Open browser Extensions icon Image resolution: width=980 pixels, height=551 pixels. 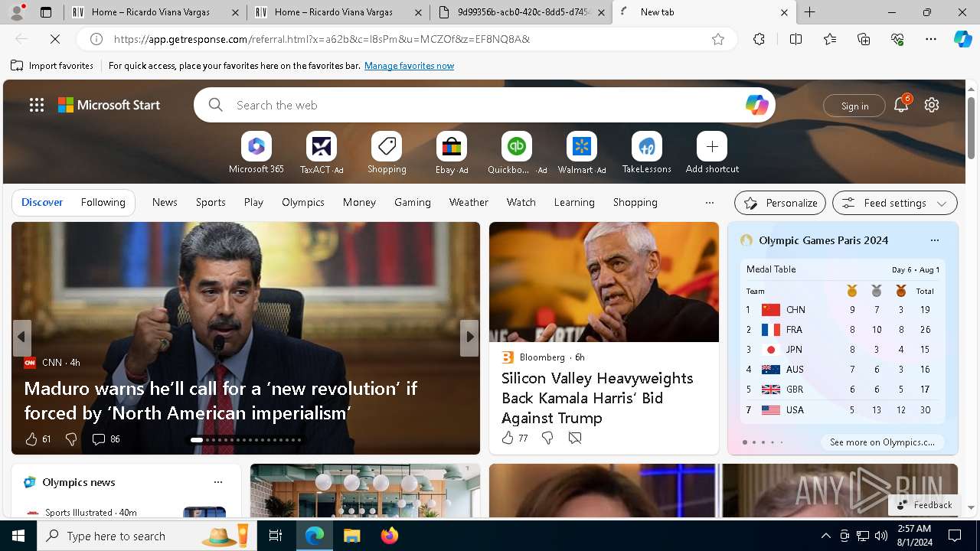coord(759,39)
